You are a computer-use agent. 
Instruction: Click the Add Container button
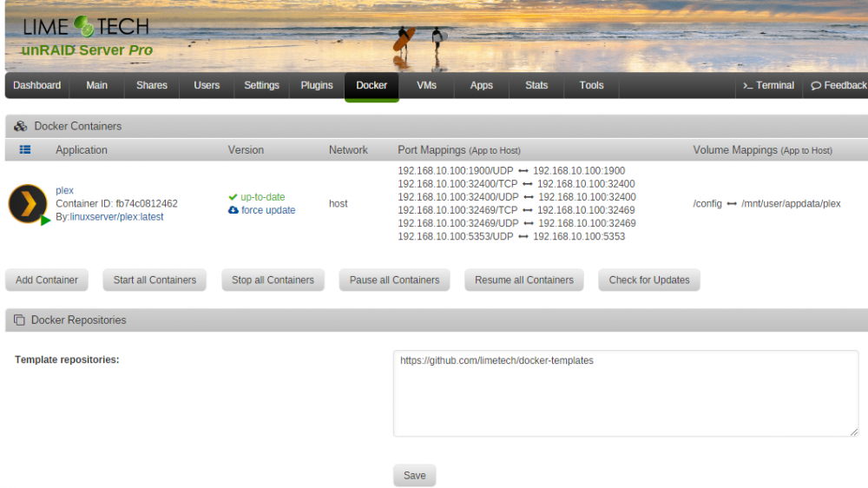pos(47,280)
